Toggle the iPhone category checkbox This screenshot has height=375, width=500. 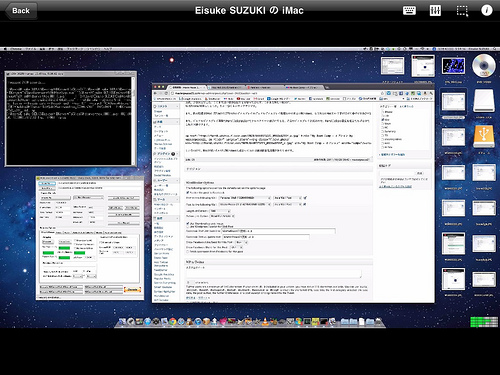click(383, 112)
